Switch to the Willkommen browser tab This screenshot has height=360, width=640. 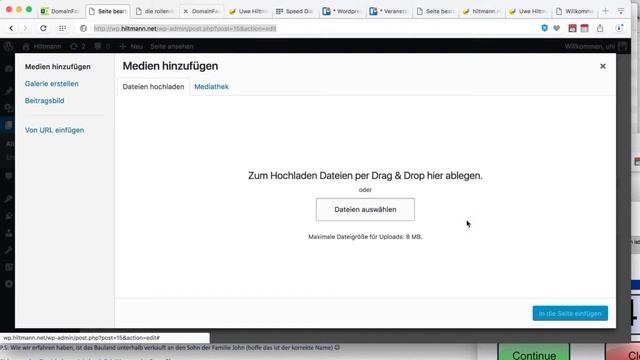[575, 11]
